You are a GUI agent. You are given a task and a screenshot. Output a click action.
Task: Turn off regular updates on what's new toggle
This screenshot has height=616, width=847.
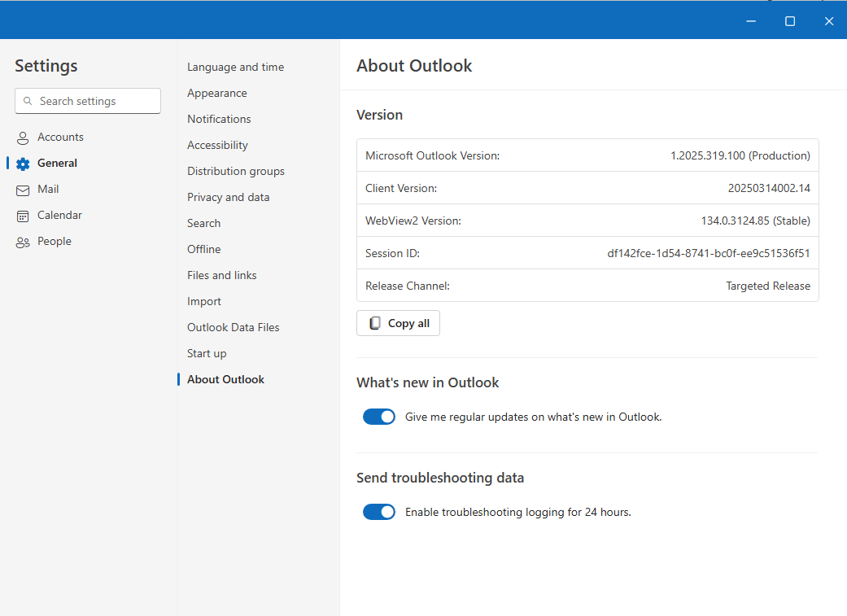pos(379,417)
